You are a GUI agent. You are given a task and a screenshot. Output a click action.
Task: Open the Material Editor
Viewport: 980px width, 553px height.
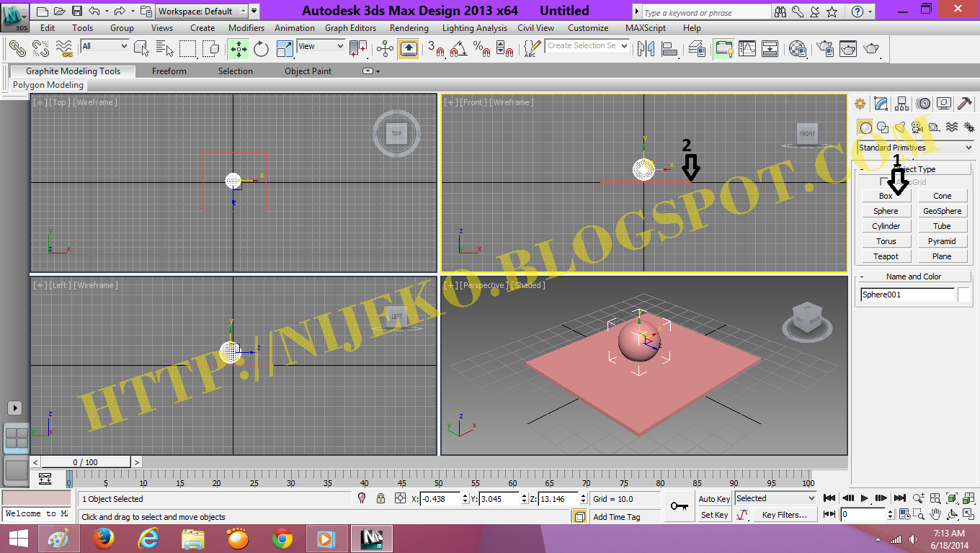pos(797,48)
